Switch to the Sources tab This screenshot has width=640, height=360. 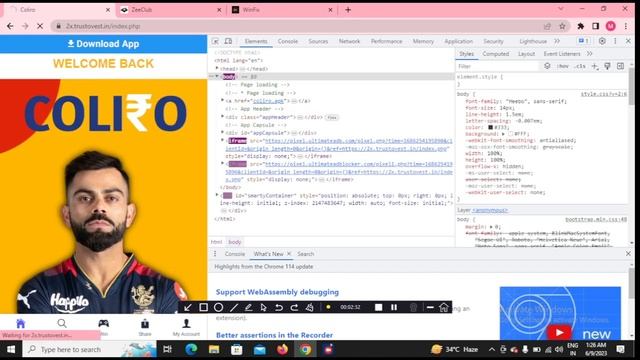coord(318,41)
